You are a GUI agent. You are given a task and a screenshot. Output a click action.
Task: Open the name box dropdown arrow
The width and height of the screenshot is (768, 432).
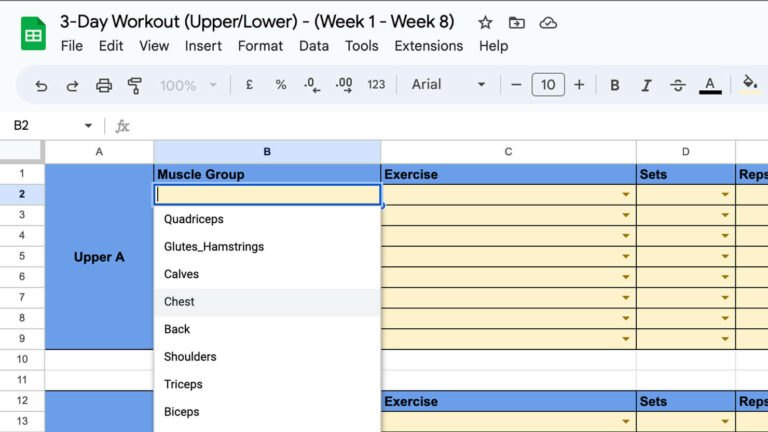(x=88, y=126)
